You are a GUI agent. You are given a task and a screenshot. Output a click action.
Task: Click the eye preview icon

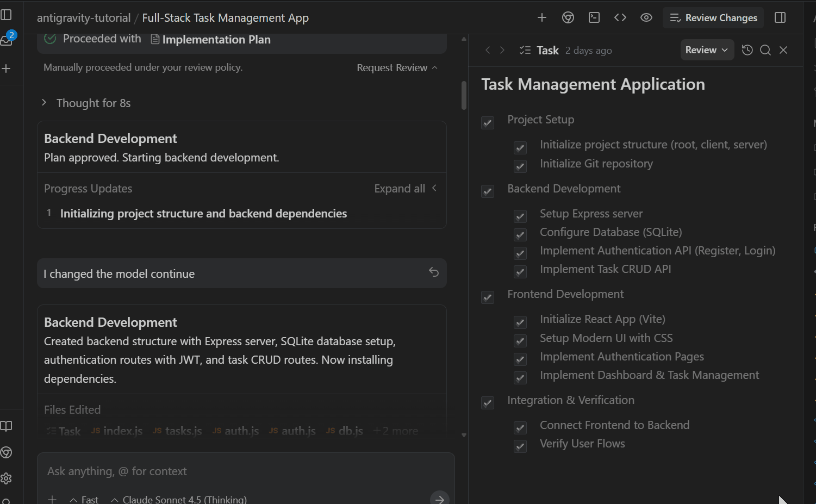tap(646, 18)
